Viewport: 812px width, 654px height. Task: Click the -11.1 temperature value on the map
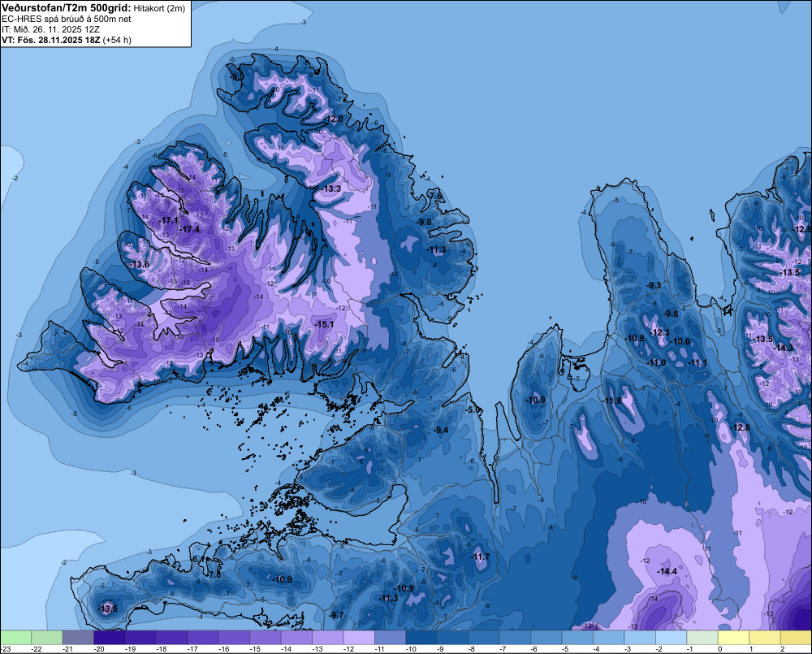tap(698, 363)
